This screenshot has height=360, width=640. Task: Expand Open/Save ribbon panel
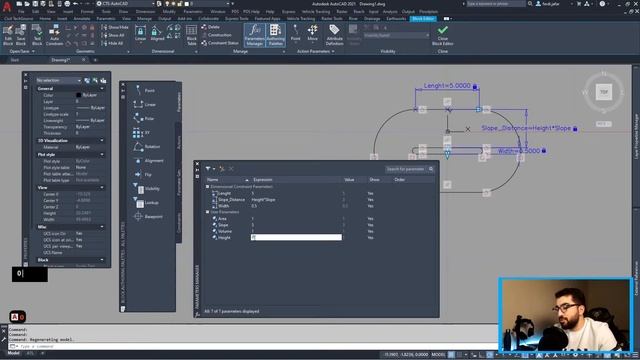(22, 51)
